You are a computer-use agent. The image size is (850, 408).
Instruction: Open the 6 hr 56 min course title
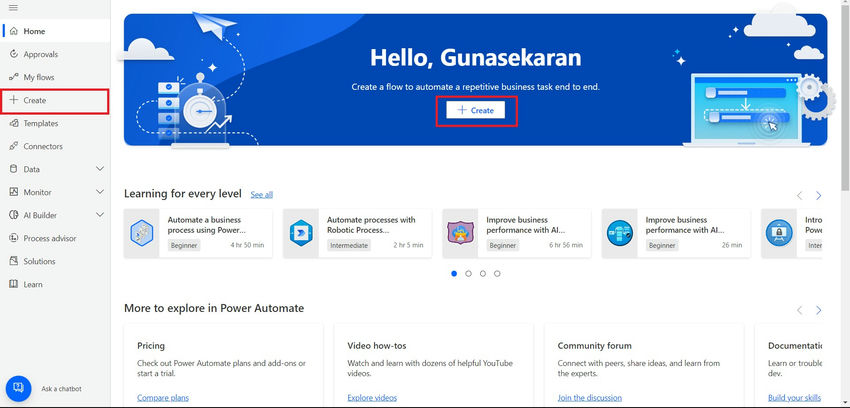click(x=526, y=225)
